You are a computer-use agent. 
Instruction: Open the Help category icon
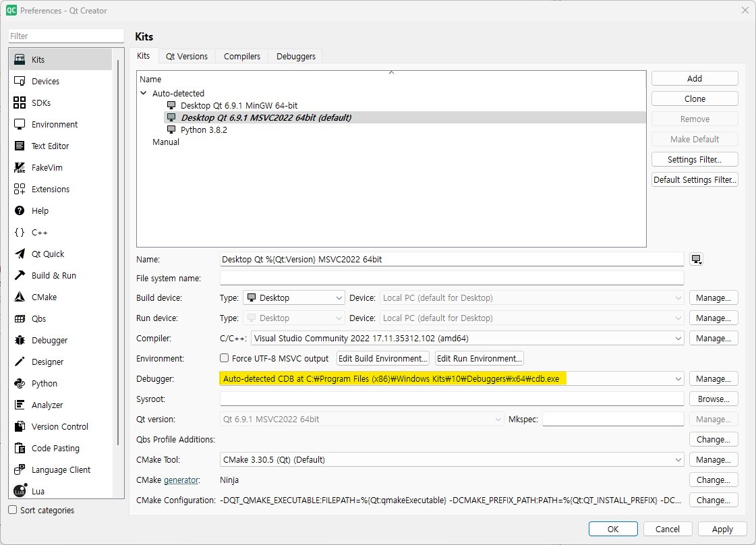click(20, 210)
